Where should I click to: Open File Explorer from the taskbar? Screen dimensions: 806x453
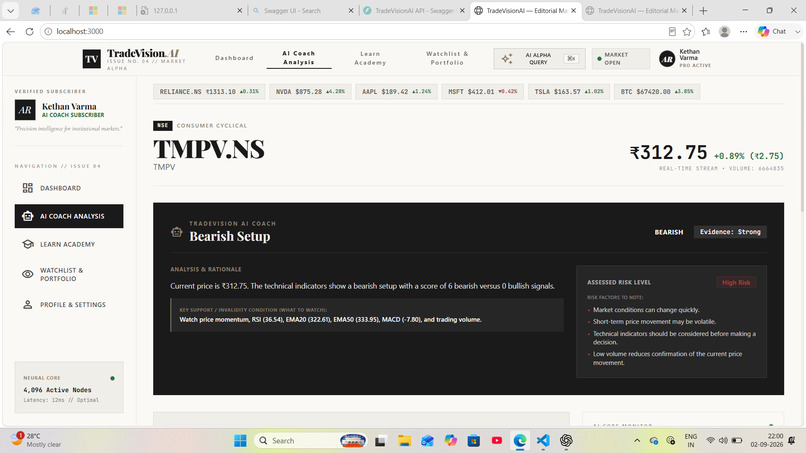405,441
